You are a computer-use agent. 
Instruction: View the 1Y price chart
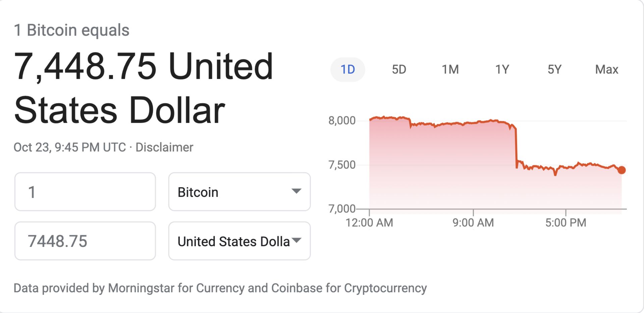click(x=502, y=69)
